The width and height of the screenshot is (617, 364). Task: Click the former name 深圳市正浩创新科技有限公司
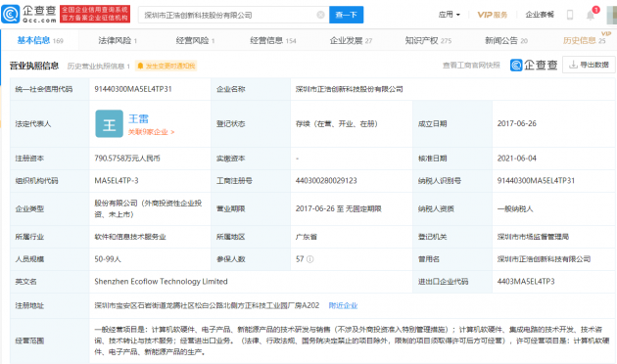pyautogui.click(x=544, y=259)
